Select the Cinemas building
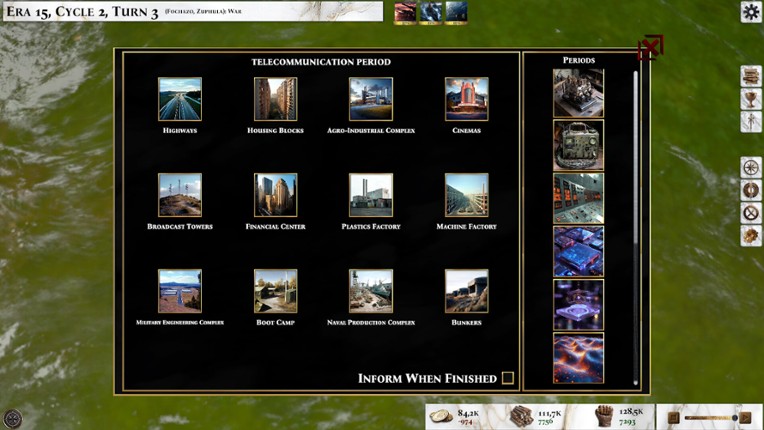This screenshot has width=764, height=430. point(466,100)
